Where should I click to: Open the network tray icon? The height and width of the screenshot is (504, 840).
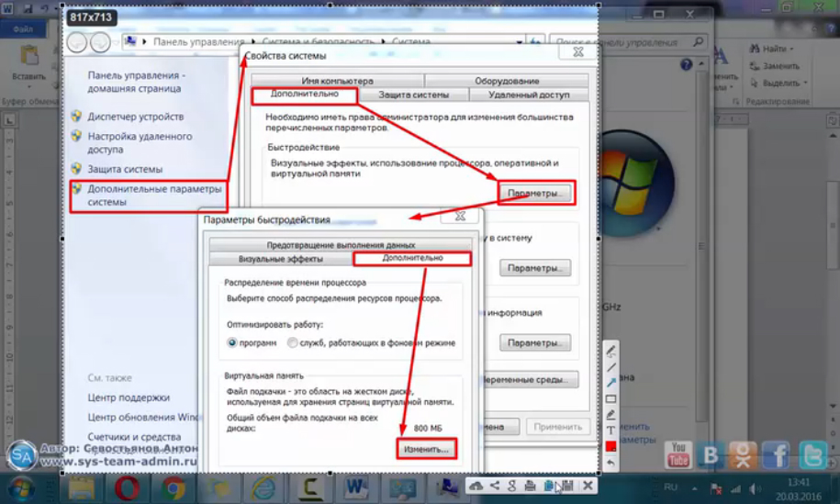pos(736,488)
